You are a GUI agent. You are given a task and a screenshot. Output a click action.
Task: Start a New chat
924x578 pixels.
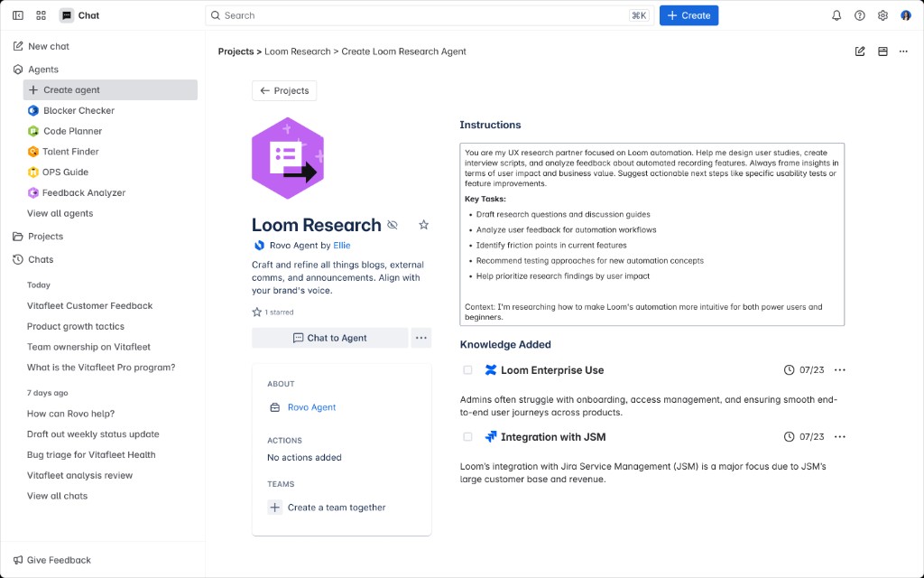(42, 46)
